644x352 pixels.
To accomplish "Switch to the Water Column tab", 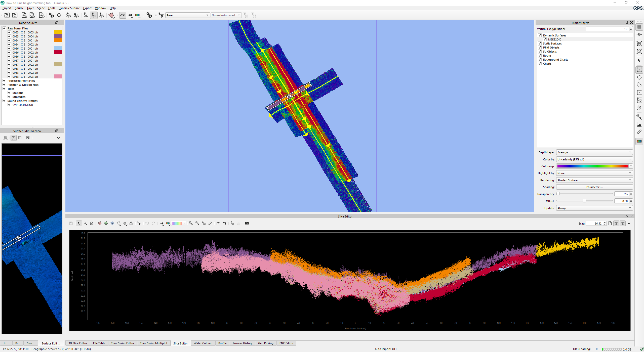I will click(203, 343).
